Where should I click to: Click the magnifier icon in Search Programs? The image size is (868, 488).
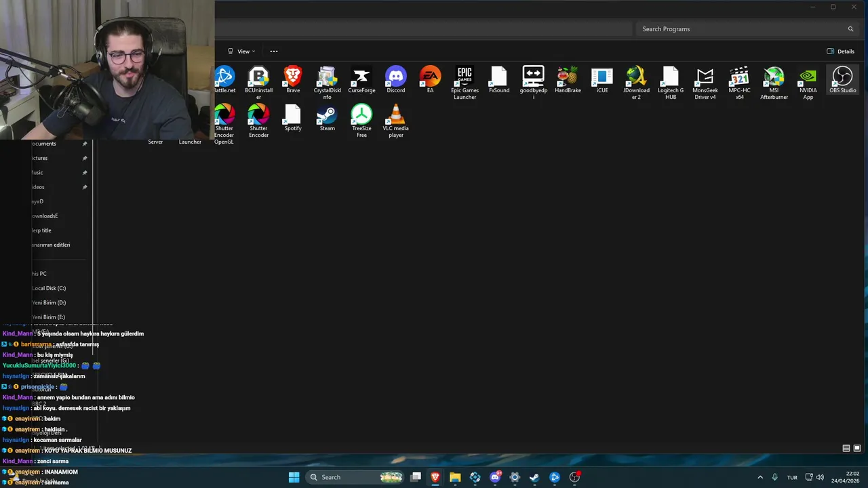click(850, 29)
